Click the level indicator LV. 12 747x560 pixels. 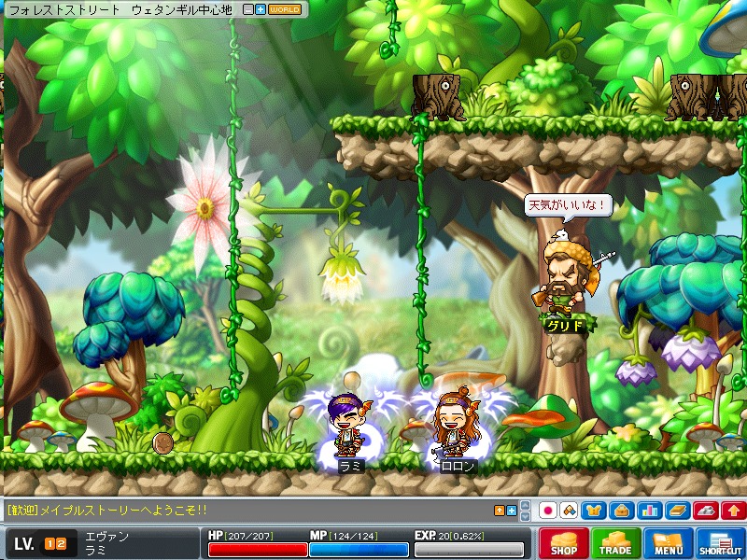40,544
